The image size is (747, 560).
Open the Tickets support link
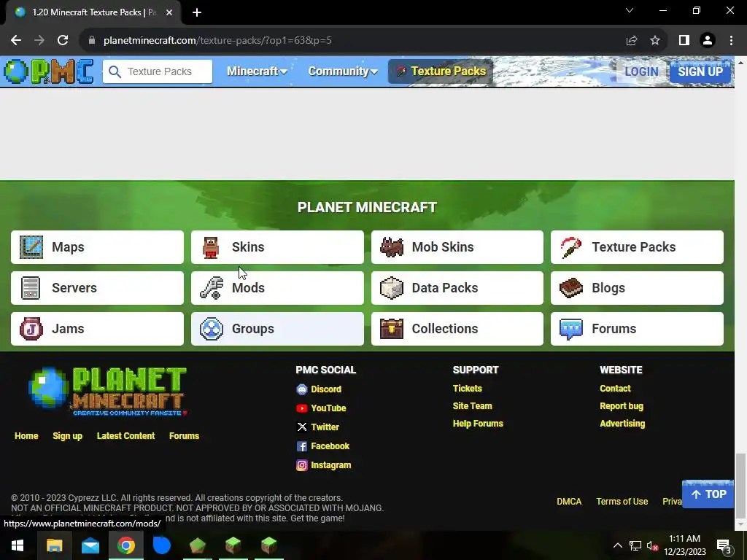[468, 389]
